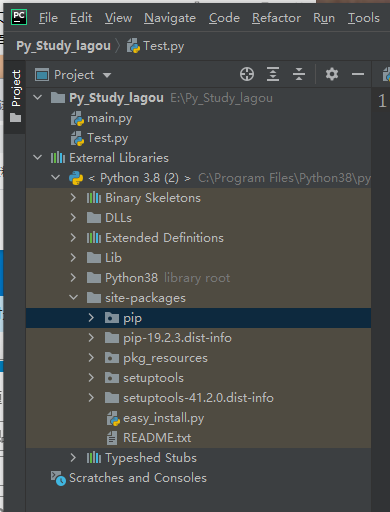
Task: Click the Extended Definitions library icon
Action: pyautogui.click(x=94, y=238)
